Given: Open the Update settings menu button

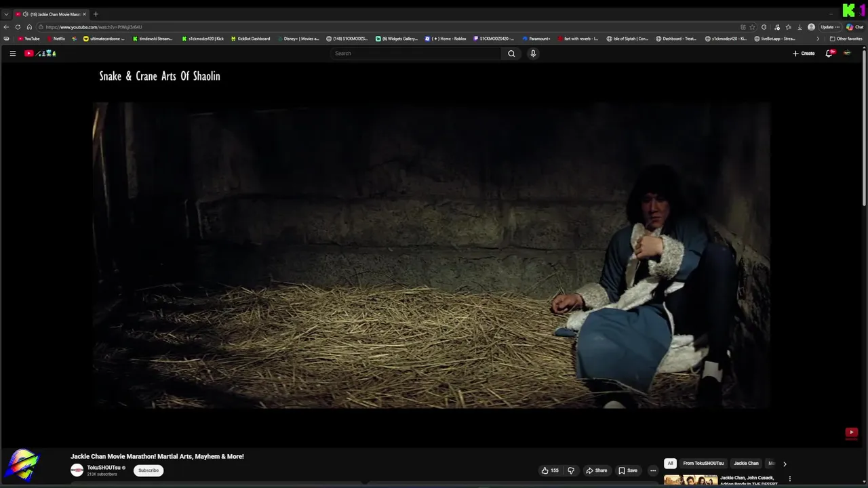Looking at the screenshot, I should (x=830, y=27).
